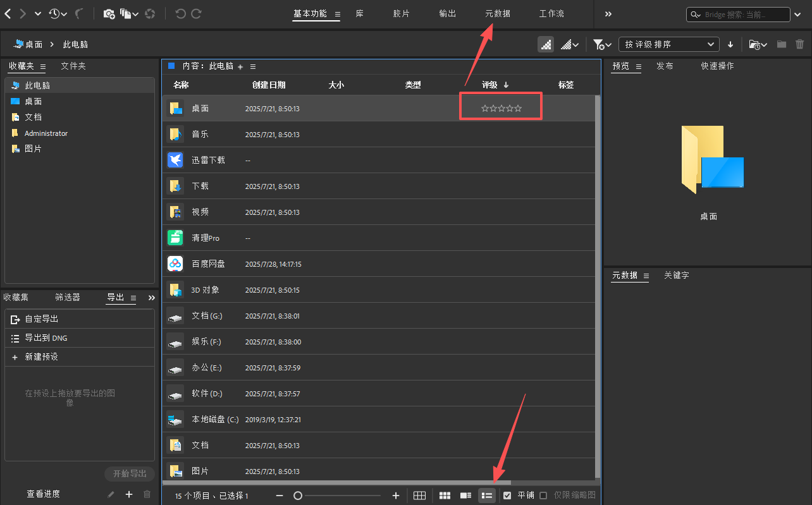Viewport: 812px width, 505px height.
Task: Toggle the thumbnail quality preference button
Action: pos(545,44)
